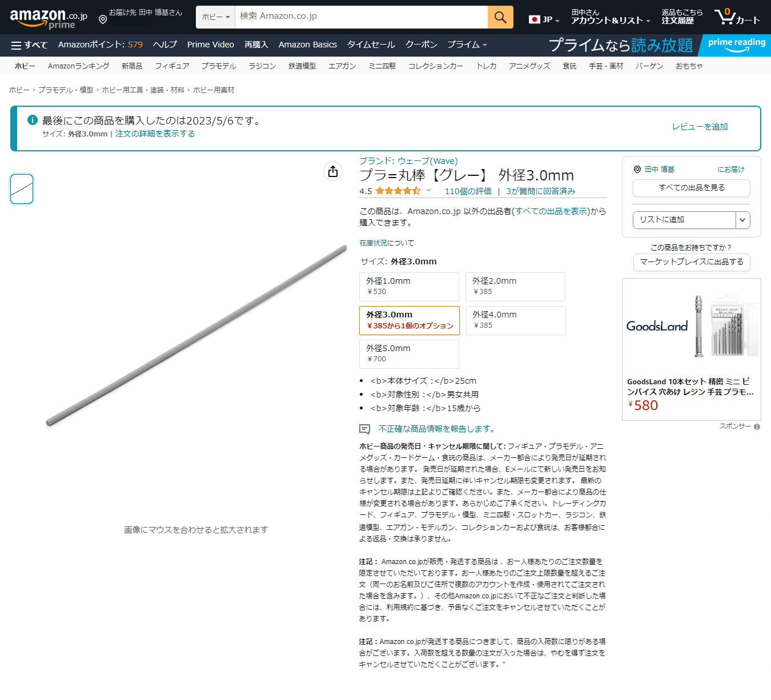Open the shopping cart icon
This screenshot has width=771, height=700.
pyautogui.click(x=725, y=16)
